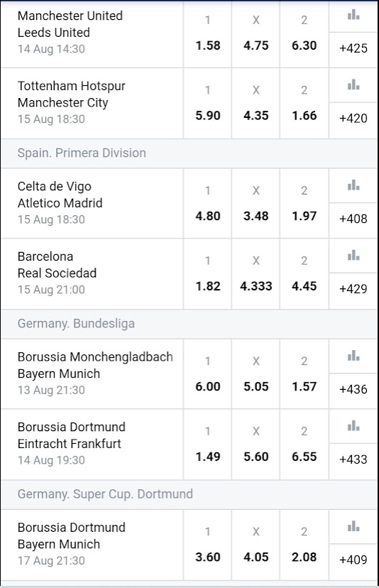Open statistics icon for Dortmund vs Eintracht Frankfurt

[353, 426]
